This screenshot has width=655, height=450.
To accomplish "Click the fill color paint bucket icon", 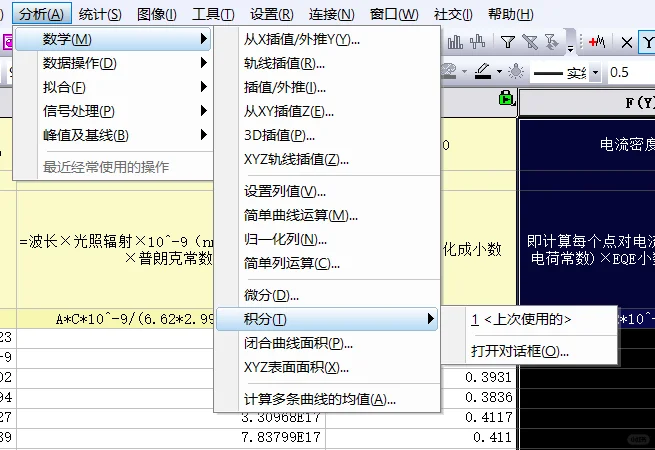I will pos(449,72).
